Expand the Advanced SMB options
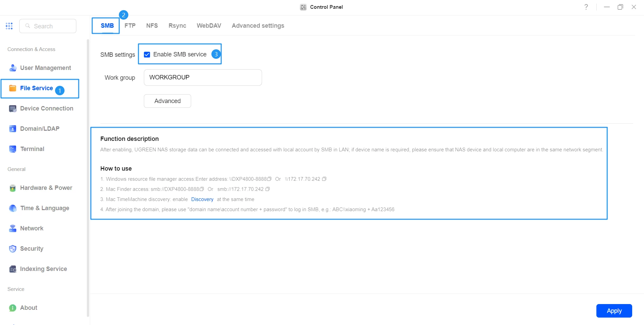Viewport: 644px width, 325px height. pyautogui.click(x=168, y=101)
